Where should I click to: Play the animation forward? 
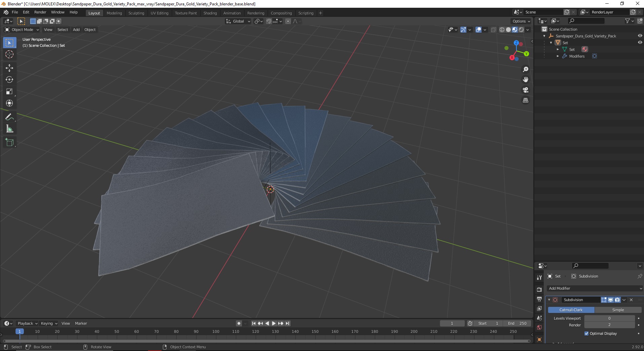tap(274, 323)
